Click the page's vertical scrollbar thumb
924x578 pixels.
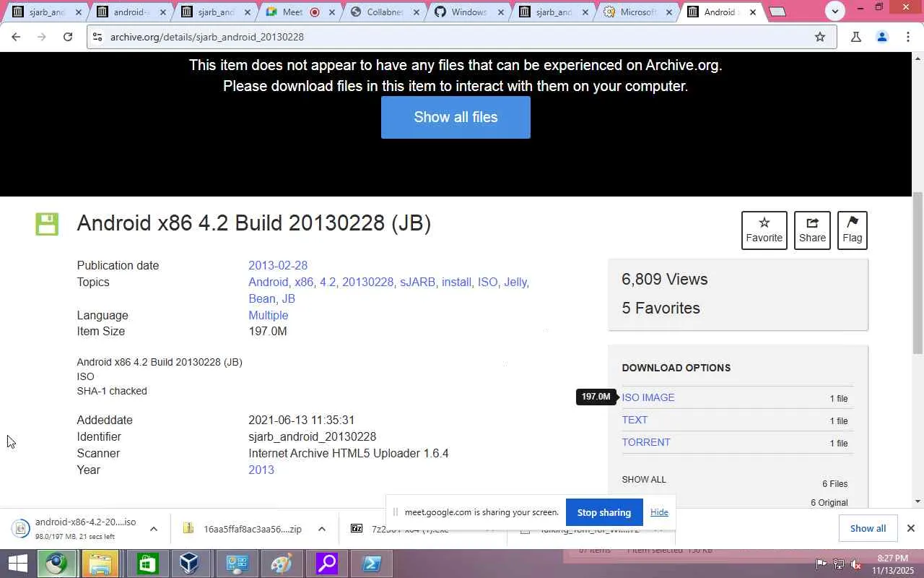[x=918, y=273]
